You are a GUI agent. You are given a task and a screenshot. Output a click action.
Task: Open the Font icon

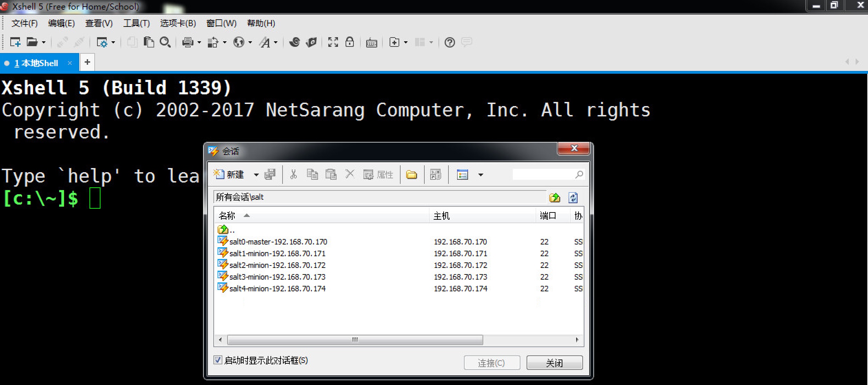tap(265, 42)
